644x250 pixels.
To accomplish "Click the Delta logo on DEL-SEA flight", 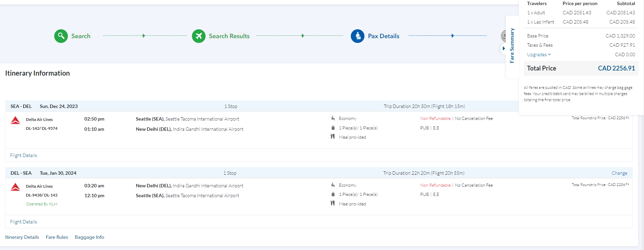I will pyautogui.click(x=15, y=187).
